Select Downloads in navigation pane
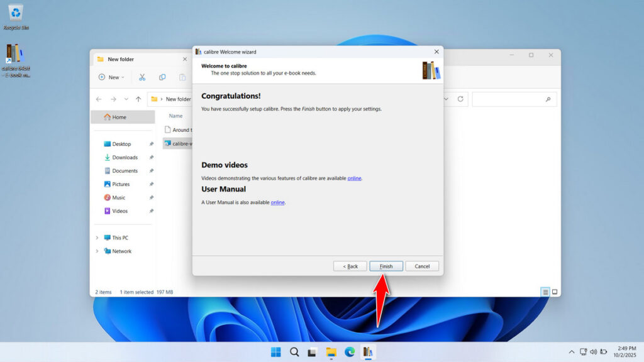The width and height of the screenshot is (644, 362). click(x=125, y=158)
